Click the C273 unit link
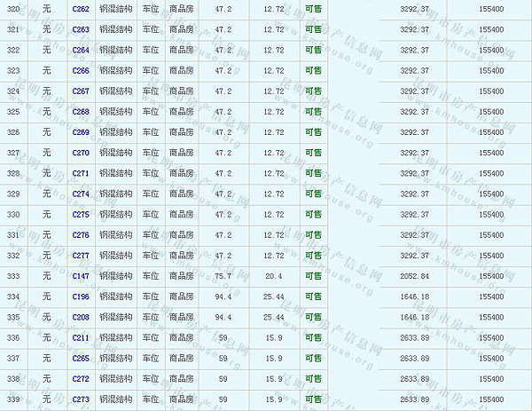This screenshot has width=532, height=411. coord(81,399)
